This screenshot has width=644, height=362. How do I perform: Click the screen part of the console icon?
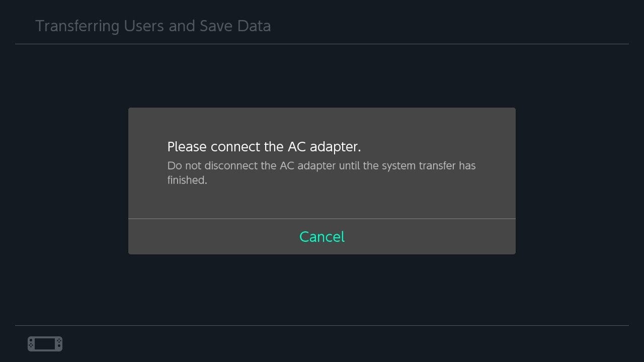(x=45, y=344)
